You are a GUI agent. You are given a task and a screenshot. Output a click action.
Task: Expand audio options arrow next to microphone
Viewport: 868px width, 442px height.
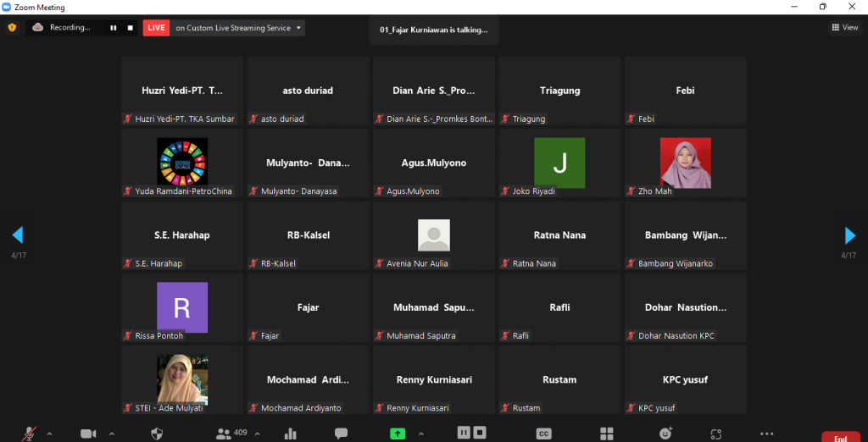(x=49, y=434)
